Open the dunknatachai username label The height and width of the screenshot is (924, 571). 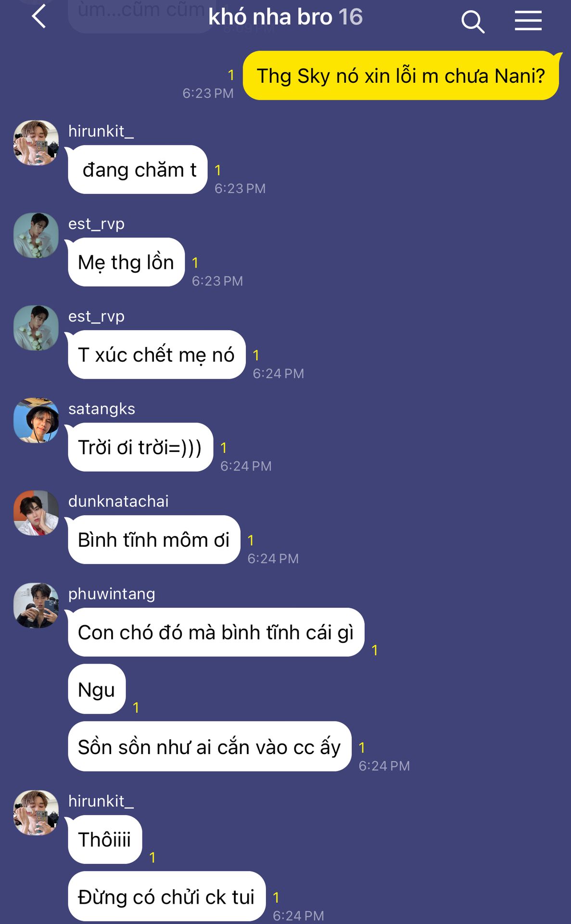[x=118, y=501]
